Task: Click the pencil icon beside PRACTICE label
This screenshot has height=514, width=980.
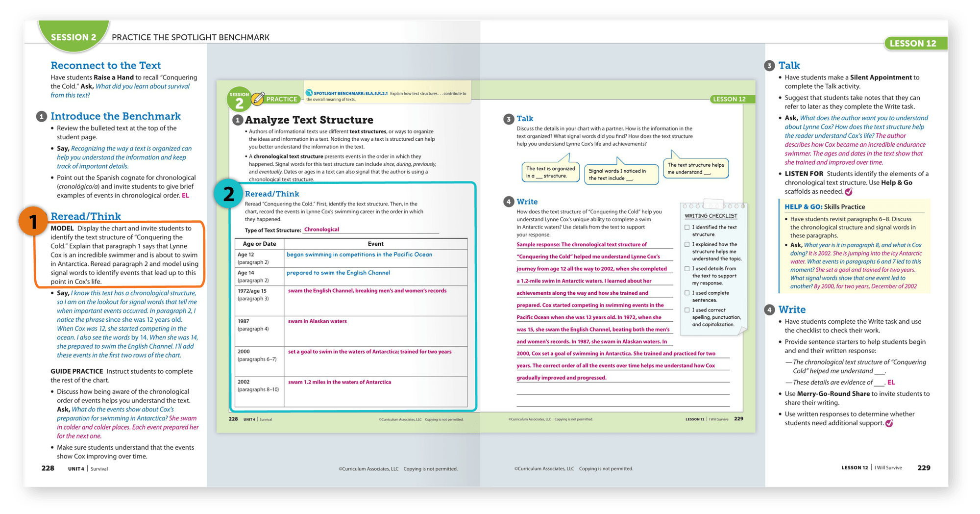Action: click(258, 99)
